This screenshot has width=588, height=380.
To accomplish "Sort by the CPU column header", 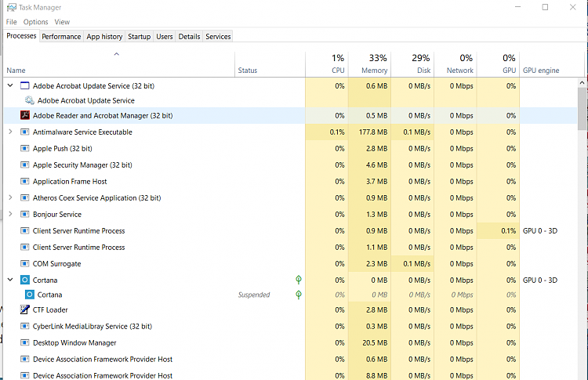I will click(327, 64).
